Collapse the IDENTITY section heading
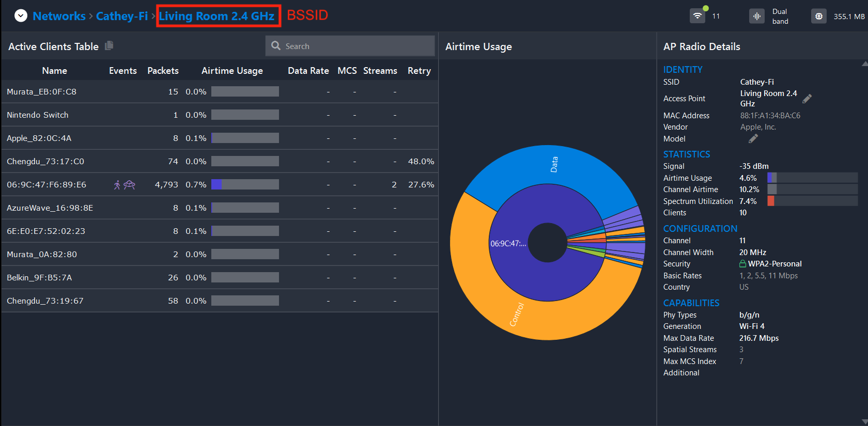868x426 pixels. [x=683, y=70]
